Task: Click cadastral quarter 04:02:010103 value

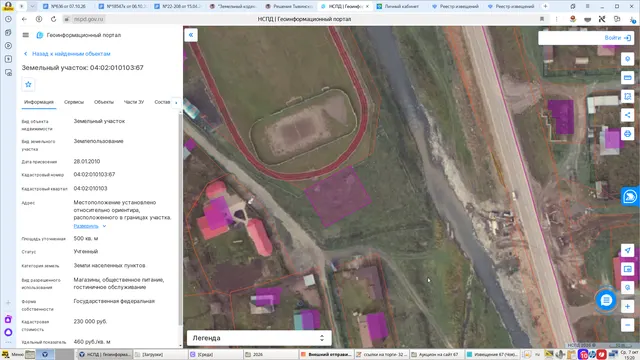Action: [x=90, y=189]
